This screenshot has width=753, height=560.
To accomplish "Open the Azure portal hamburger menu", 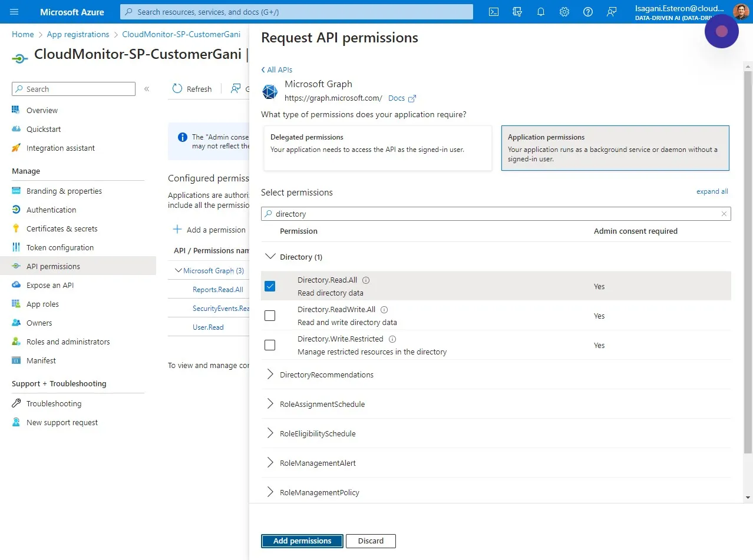I will 14,12.
